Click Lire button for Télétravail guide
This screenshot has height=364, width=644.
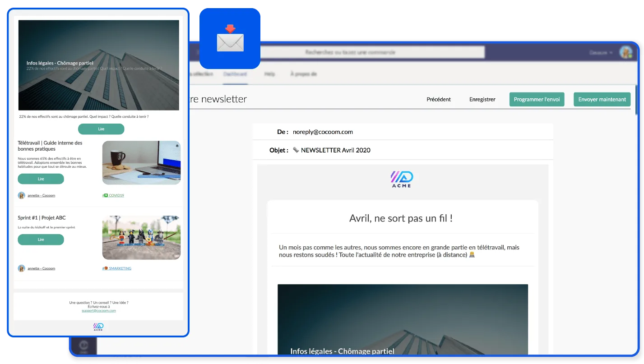point(41,179)
